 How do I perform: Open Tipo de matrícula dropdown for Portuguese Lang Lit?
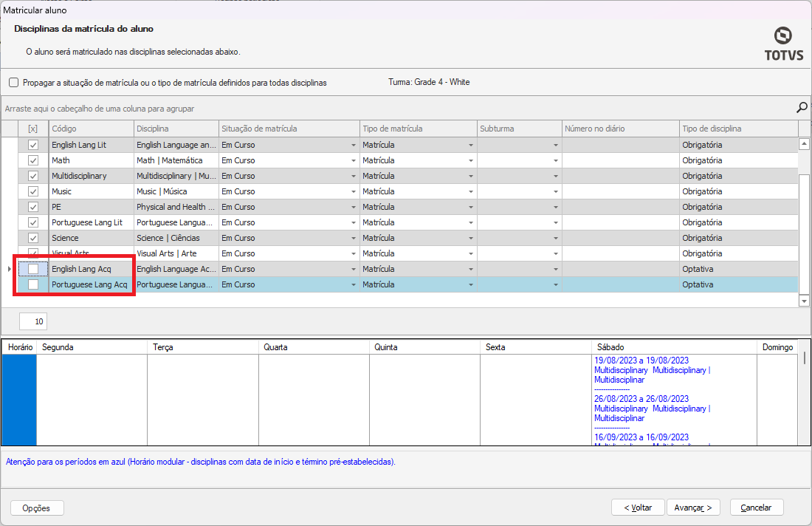471,223
